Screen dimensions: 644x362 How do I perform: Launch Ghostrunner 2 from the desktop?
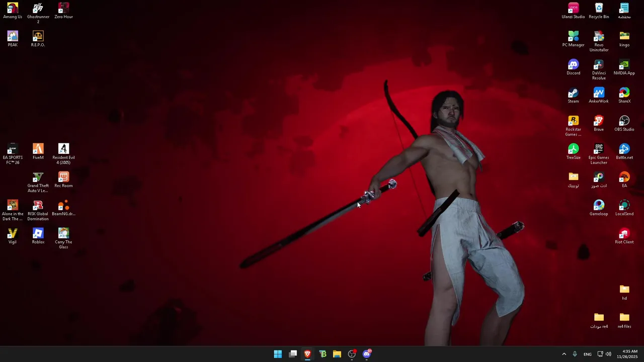[x=38, y=13]
